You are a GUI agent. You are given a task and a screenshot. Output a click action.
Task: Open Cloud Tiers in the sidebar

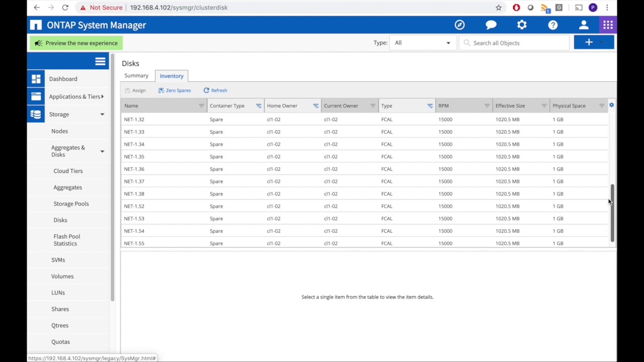click(x=68, y=171)
